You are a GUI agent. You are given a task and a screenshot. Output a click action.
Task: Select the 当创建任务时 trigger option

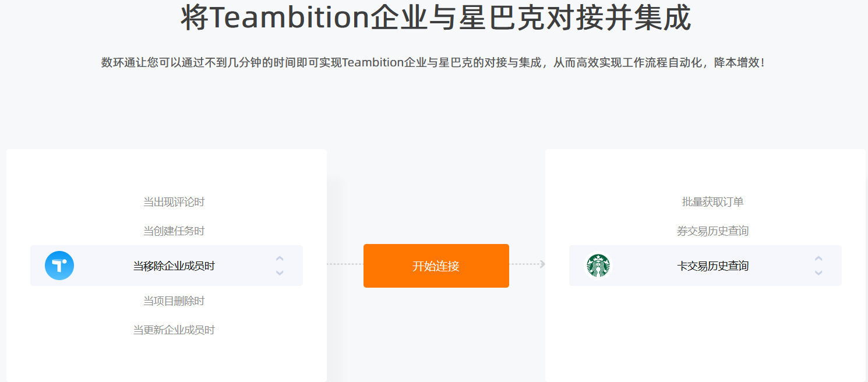point(174,231)
